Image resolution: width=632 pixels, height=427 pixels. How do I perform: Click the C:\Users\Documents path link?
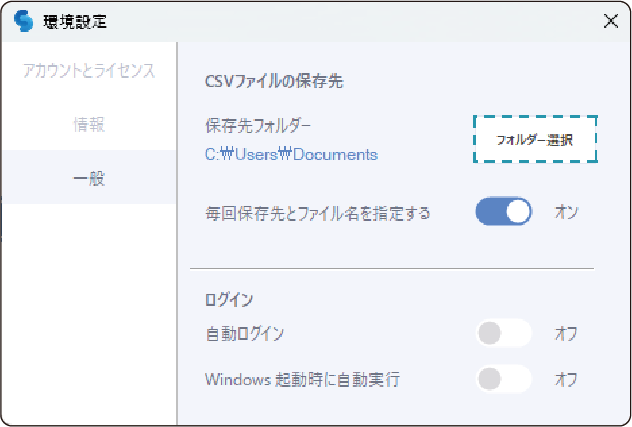(x=291, y=155)
